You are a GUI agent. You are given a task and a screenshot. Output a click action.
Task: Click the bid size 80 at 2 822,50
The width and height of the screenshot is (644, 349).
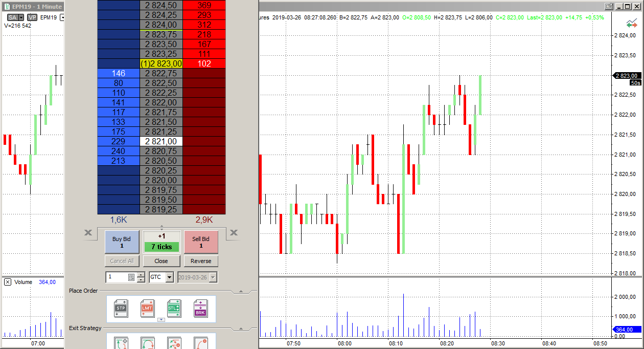119,83
